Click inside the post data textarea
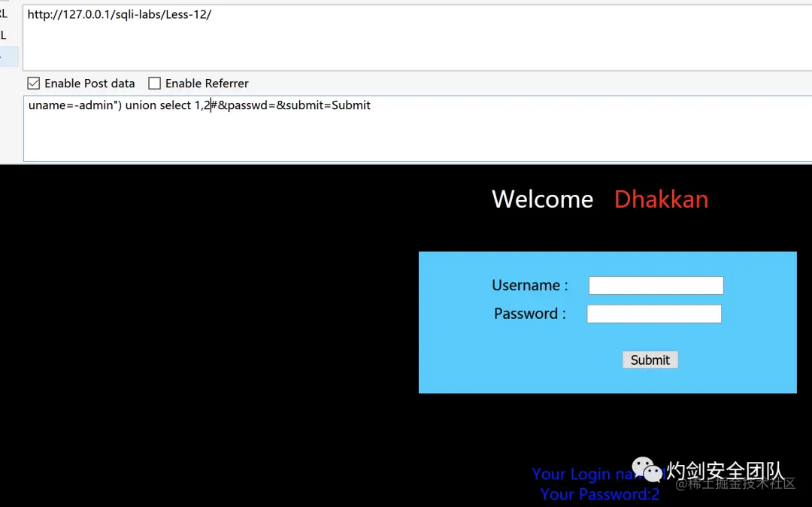This screenshot has height=507, width=812. pyautogui.click(x=417, y=129)
